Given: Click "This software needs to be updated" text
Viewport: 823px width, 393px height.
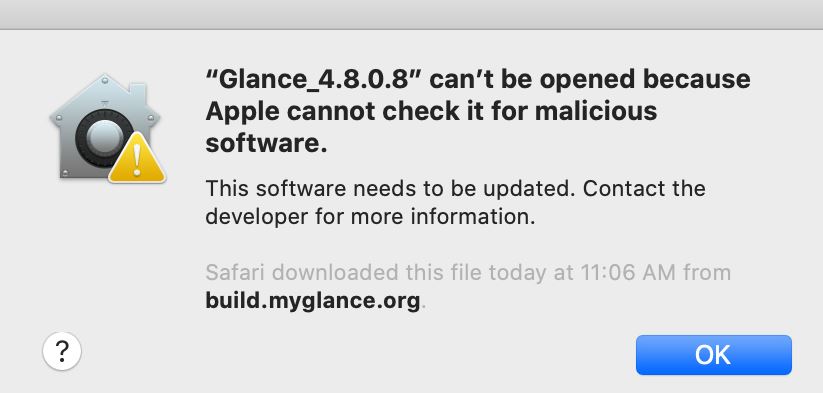Looking at the screenshot, I should click(387, 188).
